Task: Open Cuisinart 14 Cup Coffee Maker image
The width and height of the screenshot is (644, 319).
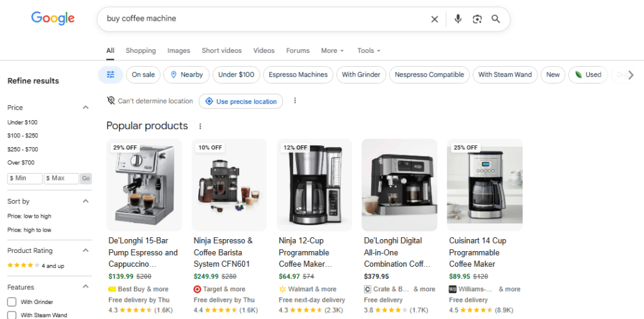Action: [x=485, y=185]
